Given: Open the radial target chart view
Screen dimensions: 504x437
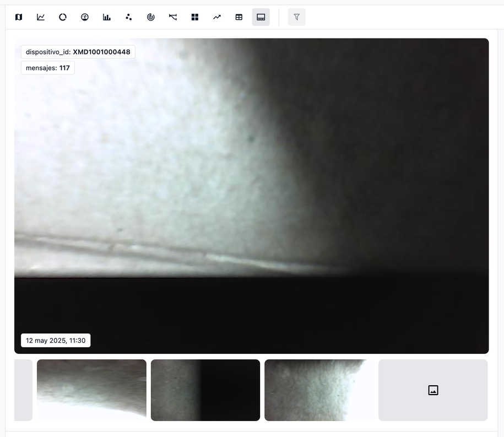Looking at the screenshot, I should [x=151, y=17].
